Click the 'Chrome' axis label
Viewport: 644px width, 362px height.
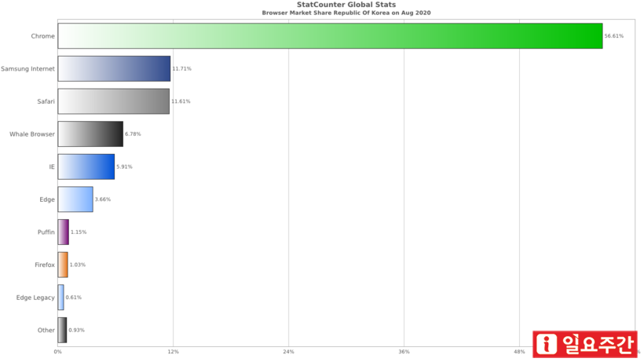click(x=42, y=36)
